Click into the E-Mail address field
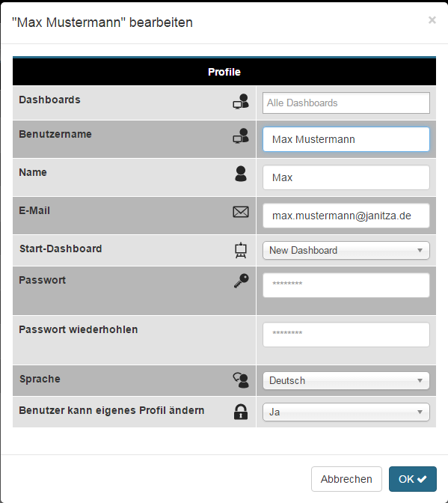Screen dimensions: 448x503 click(x=346, y=216)
